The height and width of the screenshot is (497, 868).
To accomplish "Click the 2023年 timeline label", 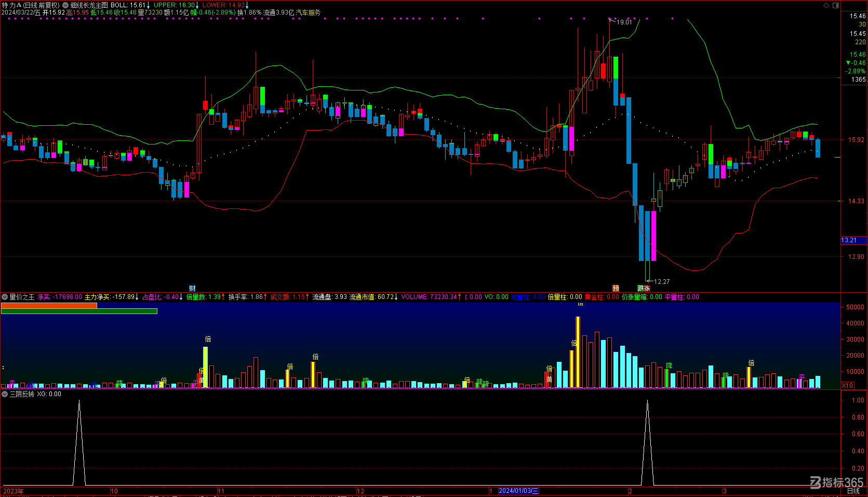I will (14, 491).
